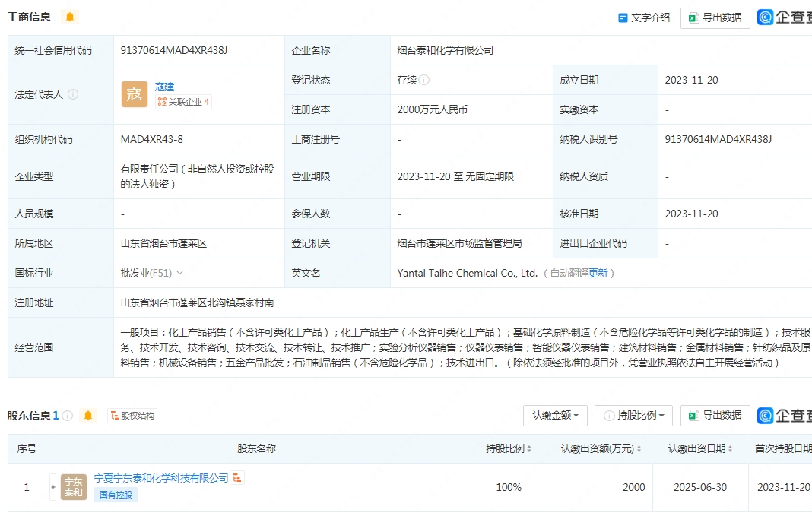The height and width of the screenshot is (513, 812).
Task: Click 2000万元人民币 registered capital value
Action: point(433,109)
